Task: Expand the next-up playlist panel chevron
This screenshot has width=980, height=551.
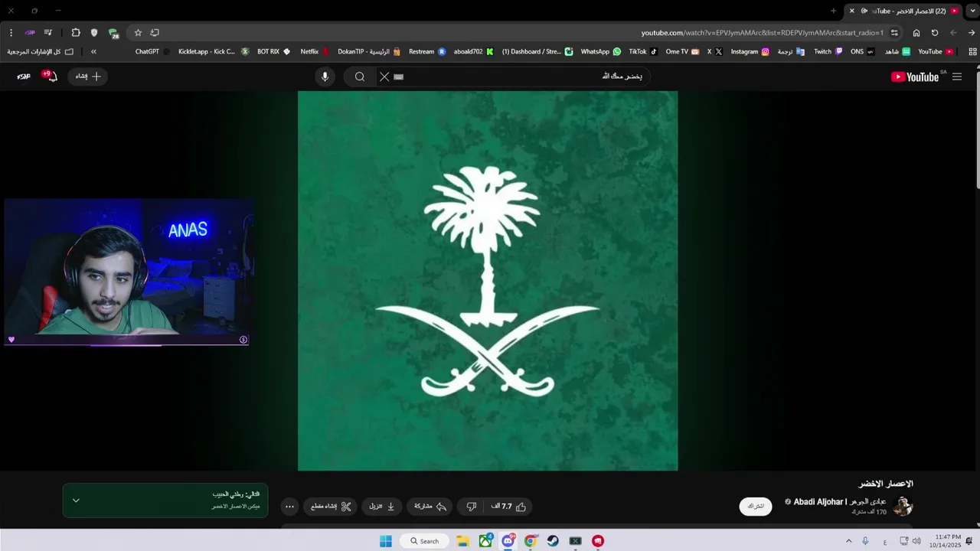Action: (x=76, y=500)
